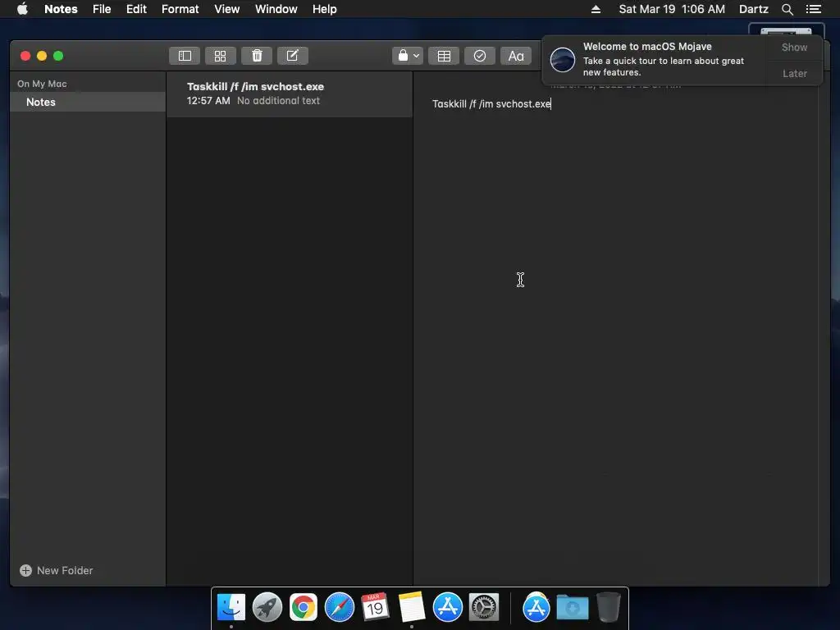Open Finder from the Dock
The height and width of the screenshot is (630, 840).
231,608
